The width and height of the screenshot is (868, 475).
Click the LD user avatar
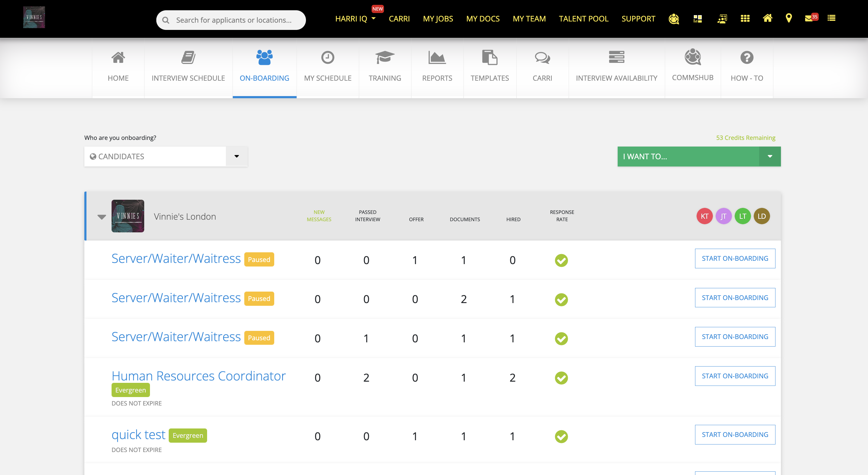point(762,216)
